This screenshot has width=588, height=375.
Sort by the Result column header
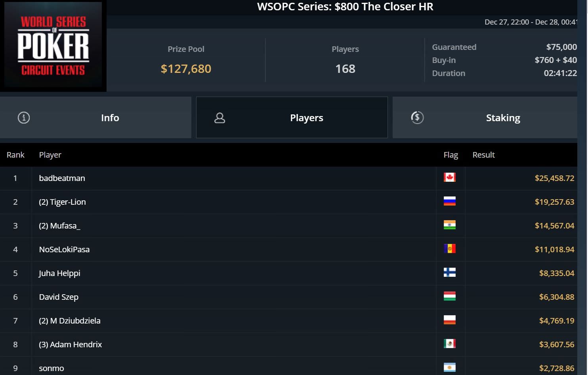click(x=483, y=155)
